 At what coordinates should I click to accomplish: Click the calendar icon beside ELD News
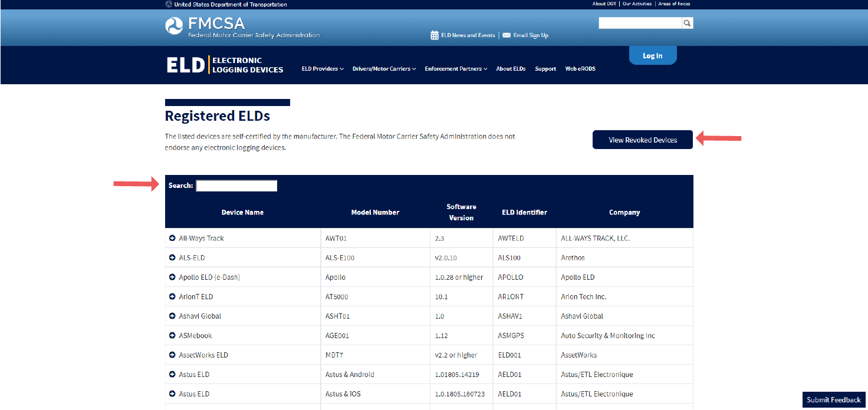(x=435, y=35)
